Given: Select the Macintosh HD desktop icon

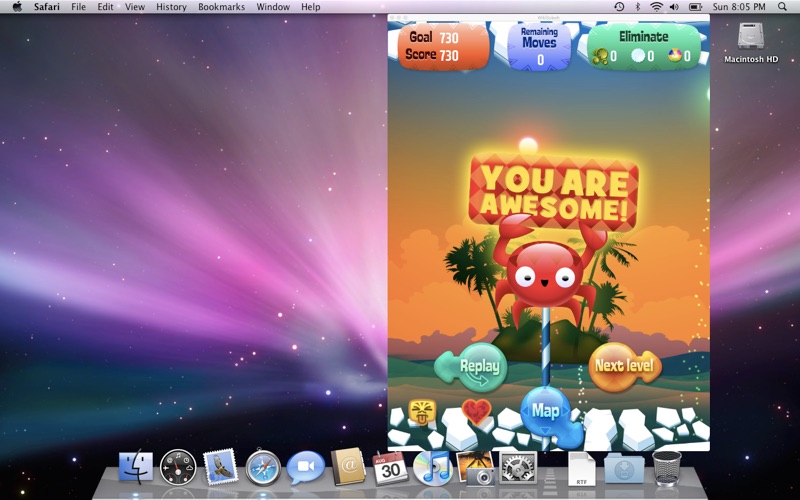Looking at the screenshot, I should [x=751, y=43].
